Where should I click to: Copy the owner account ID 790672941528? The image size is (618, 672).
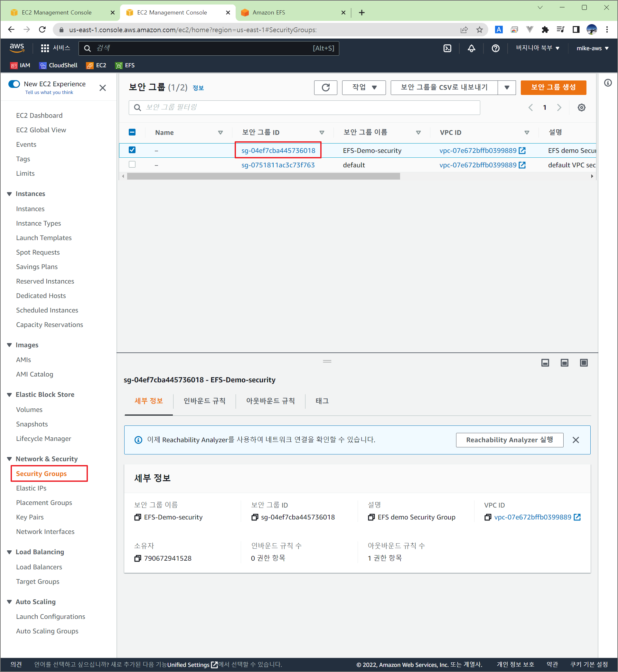click(137, 558)
